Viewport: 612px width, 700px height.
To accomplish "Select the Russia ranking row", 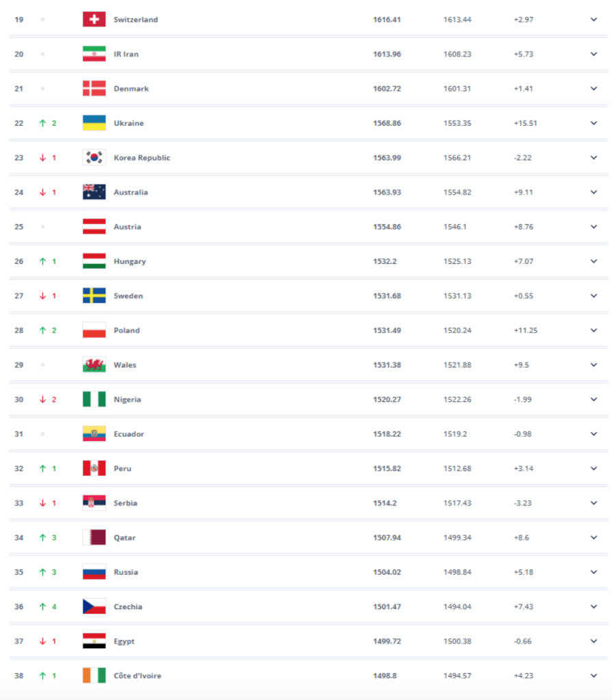I will 308,572.
